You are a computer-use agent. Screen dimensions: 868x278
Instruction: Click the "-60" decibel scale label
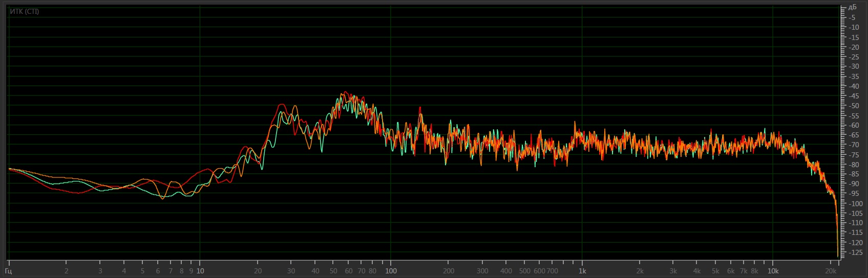(853, 125)
